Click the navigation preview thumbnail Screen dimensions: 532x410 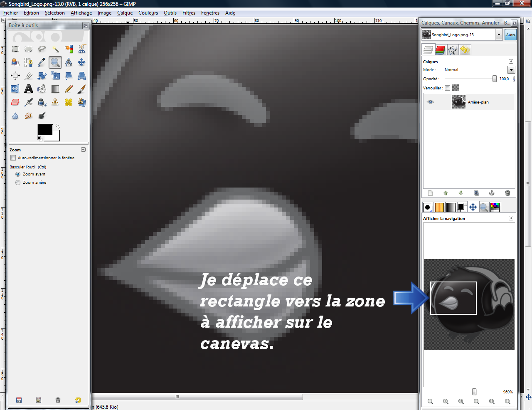tap(469, 304)
